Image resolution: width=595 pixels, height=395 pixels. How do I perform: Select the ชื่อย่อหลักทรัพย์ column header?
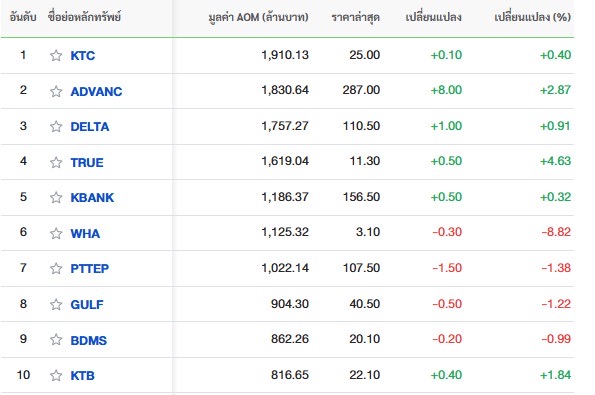point(84,17)
